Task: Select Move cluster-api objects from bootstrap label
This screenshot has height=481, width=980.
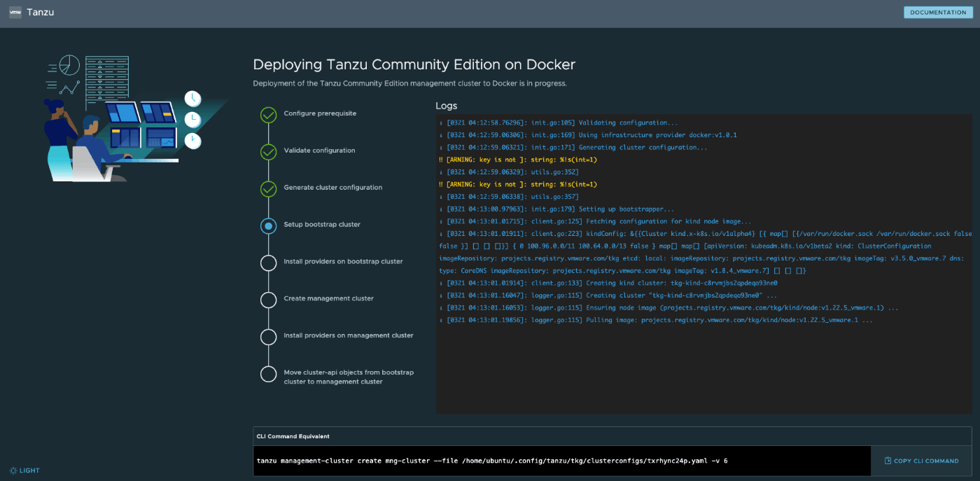Action: (349, 377)
